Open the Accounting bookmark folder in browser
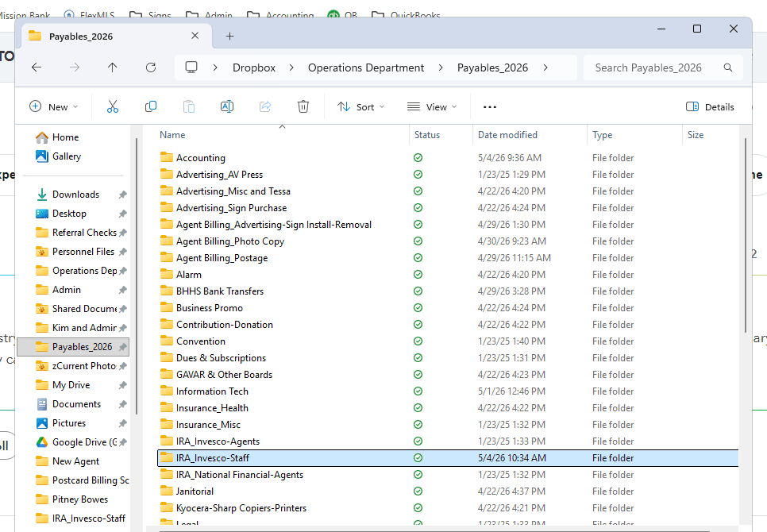Viewport: 767px width, 532px height. tap(280, 15)
